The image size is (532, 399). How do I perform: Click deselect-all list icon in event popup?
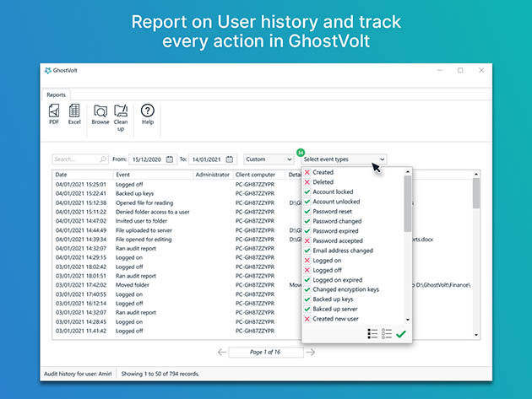(x=387, y=333)
